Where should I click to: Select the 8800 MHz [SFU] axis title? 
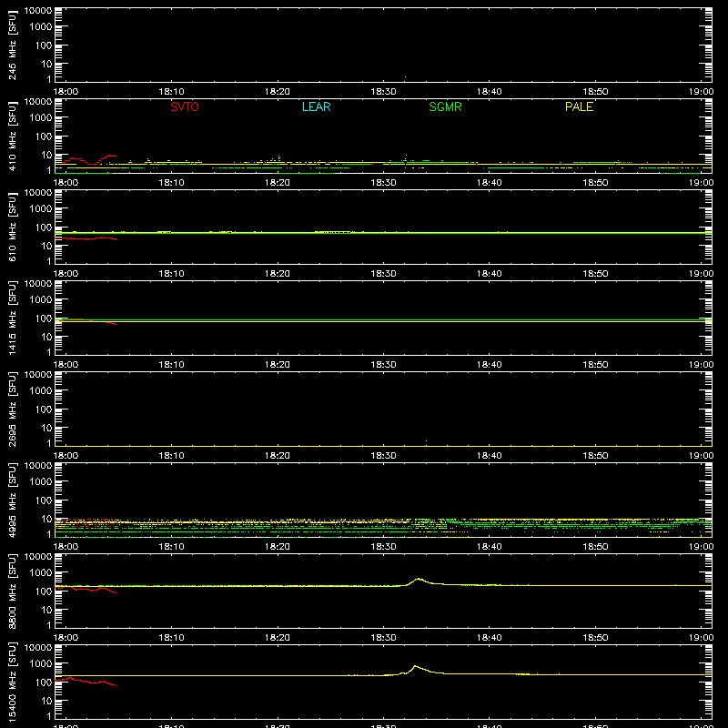tap(12, 591)
